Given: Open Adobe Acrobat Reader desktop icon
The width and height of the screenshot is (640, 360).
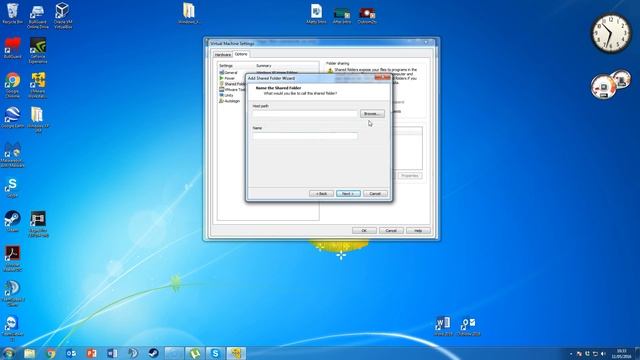Looking at the screenshot, I should click(x=12, y=258).
